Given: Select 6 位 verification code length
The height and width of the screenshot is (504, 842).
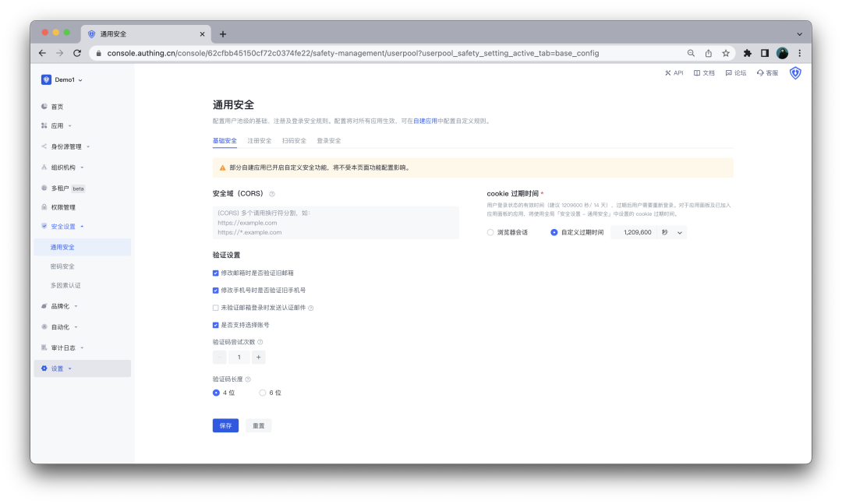Looking at the screenshot, I should pyautogui.click(x=261, y=393).
